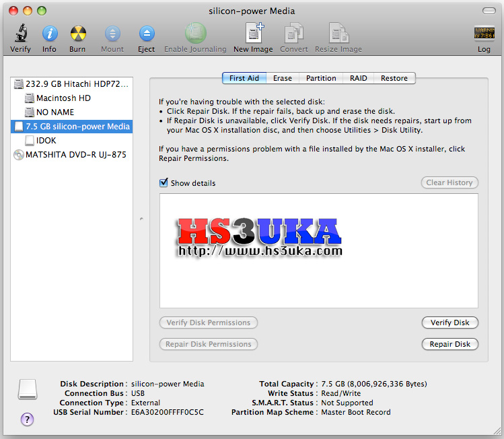Select the Macintosh HD volume

click(x=72, y=98)
